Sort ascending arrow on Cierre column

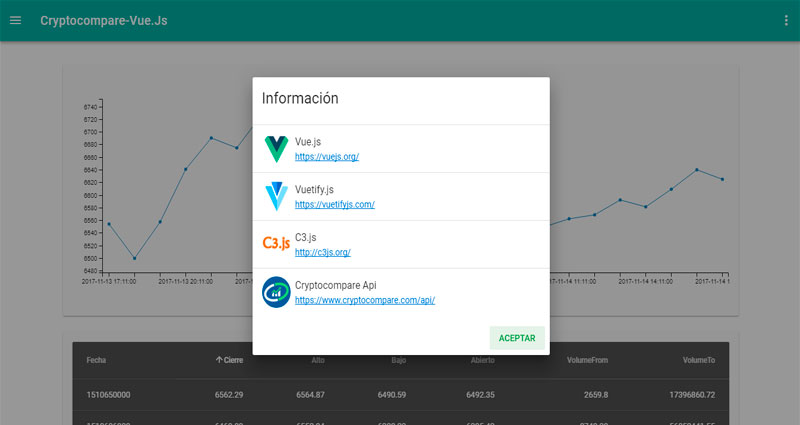219,360
